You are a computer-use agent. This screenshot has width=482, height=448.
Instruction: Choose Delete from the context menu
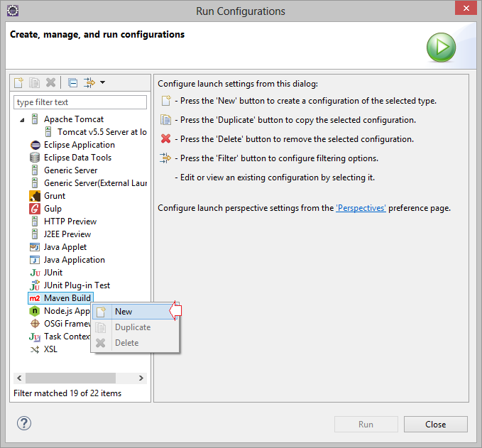(135, 343)
